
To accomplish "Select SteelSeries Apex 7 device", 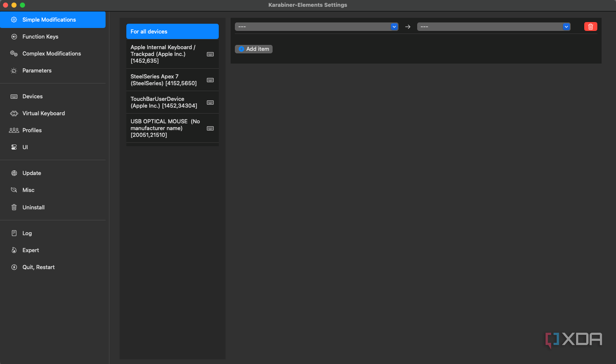I will pos(173,80).
